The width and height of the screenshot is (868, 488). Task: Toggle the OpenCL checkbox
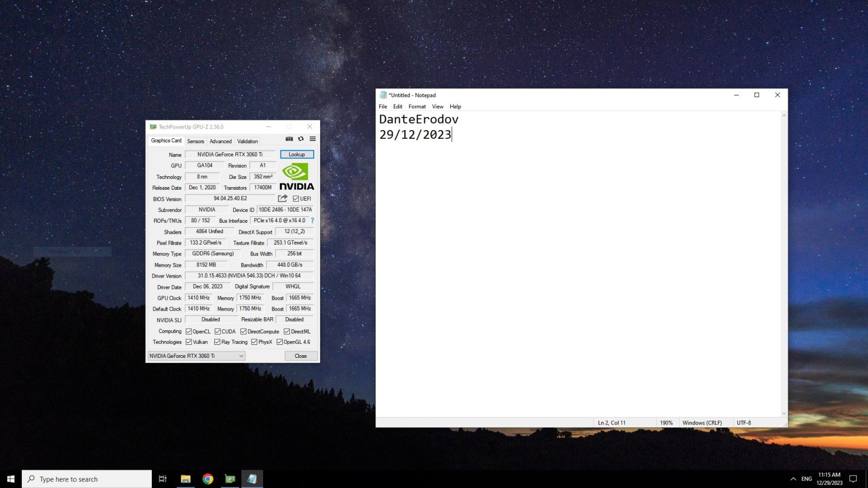(x=189, y=331)
